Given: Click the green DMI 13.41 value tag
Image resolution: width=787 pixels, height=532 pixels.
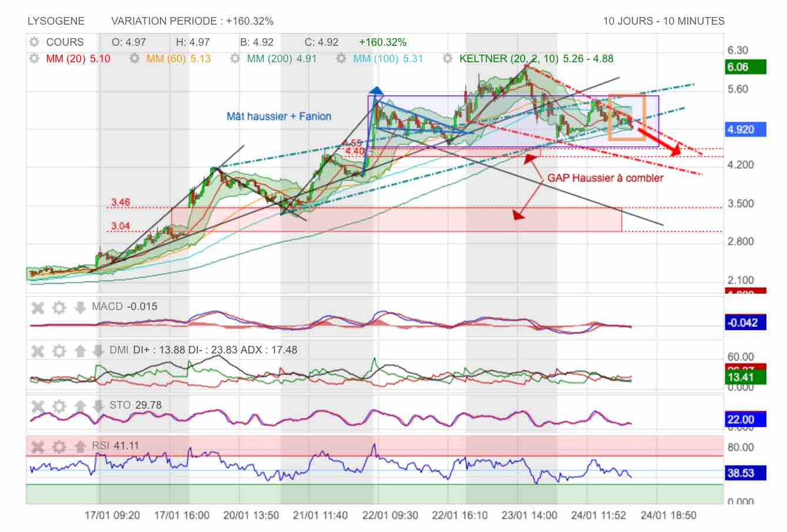Looking at the screenshot, I should [x=746, y=377].
